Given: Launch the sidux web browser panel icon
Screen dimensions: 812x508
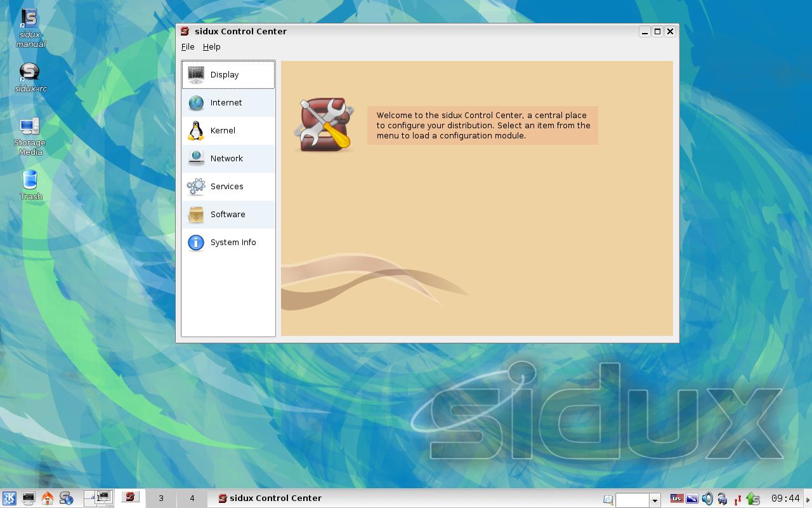Looking at the screenshot, I should pos(66,498).
